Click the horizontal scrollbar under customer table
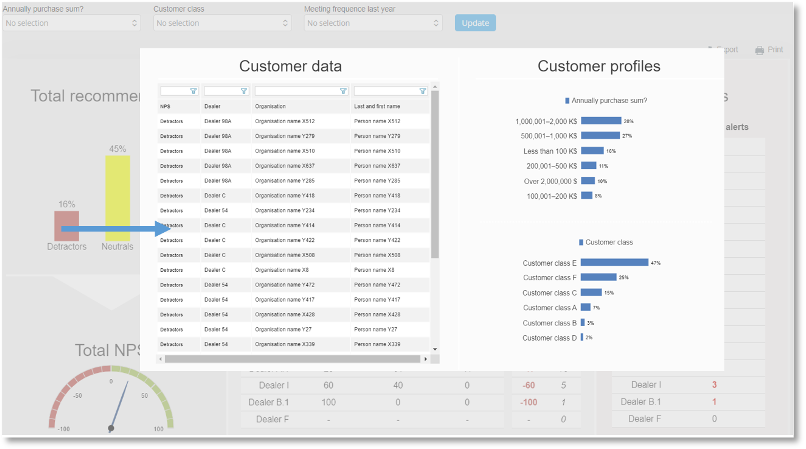This screenshot has height=449, width=806. 292,359
